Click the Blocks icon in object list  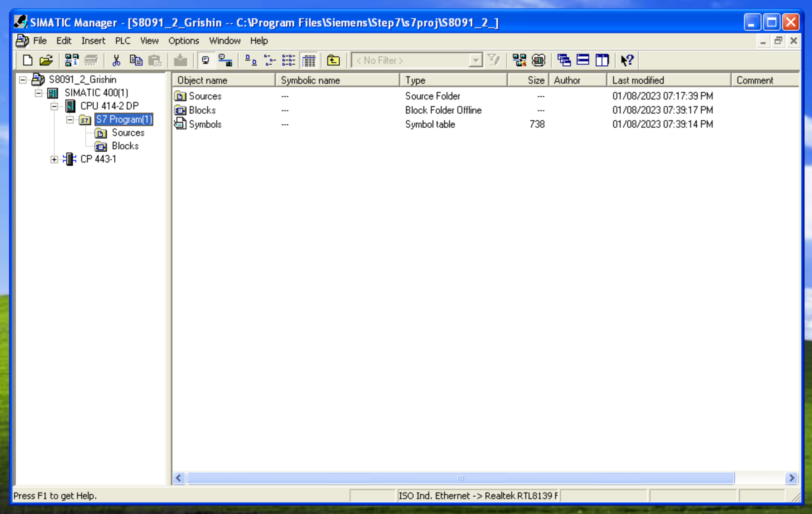(x=180, y=110)
